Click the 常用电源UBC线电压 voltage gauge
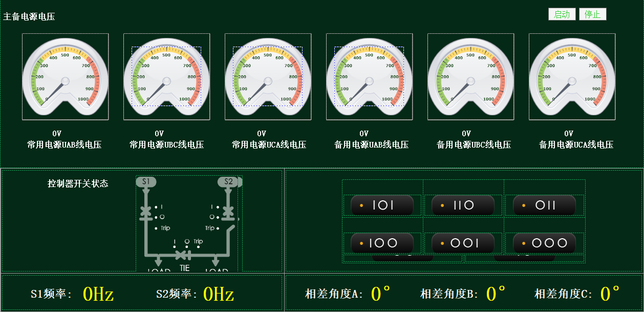 coord(166,77)
